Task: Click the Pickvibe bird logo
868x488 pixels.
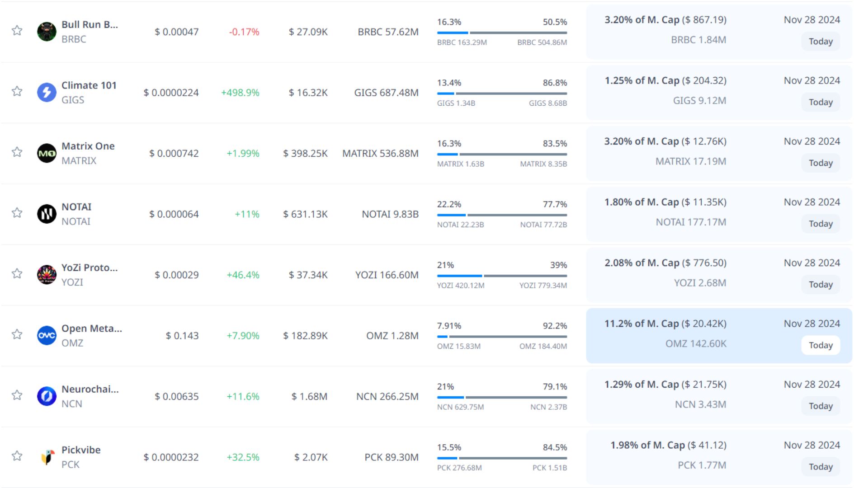Action: [47, 457]
